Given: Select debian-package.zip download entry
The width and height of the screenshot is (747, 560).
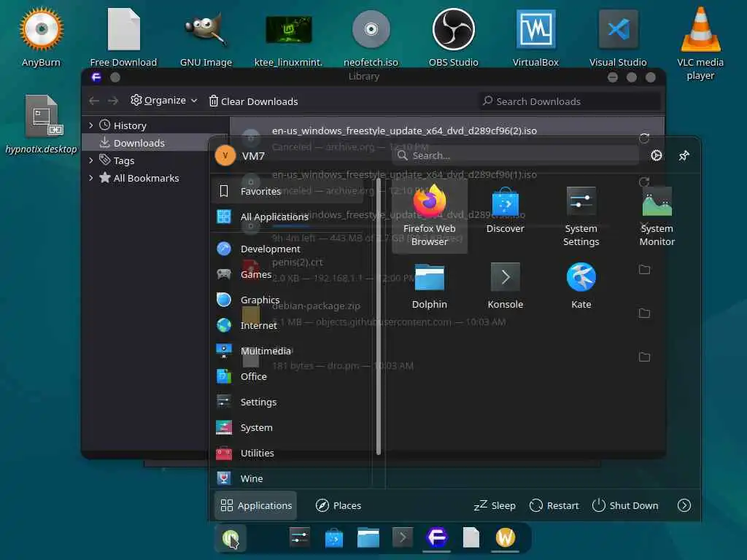Looking at the screenshot, I should coord(447,314).
